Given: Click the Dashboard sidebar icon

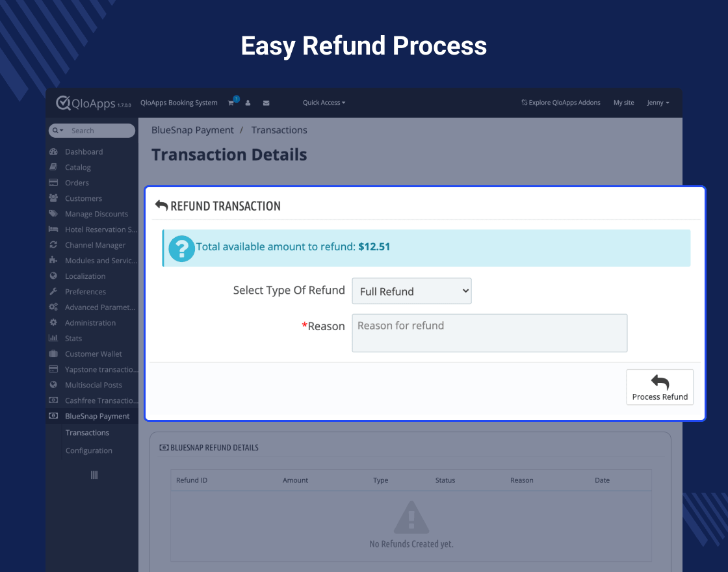Looking at the screenshot, I should pos(53,151).
